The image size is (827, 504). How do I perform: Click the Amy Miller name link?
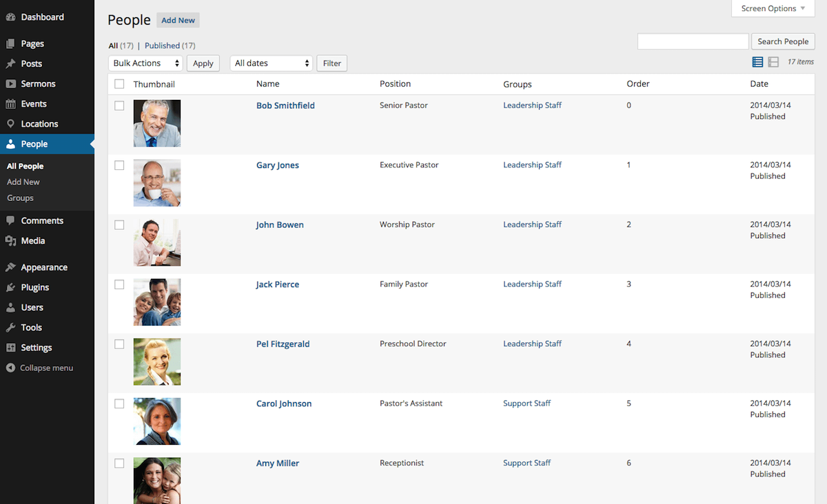coord(278,464)
